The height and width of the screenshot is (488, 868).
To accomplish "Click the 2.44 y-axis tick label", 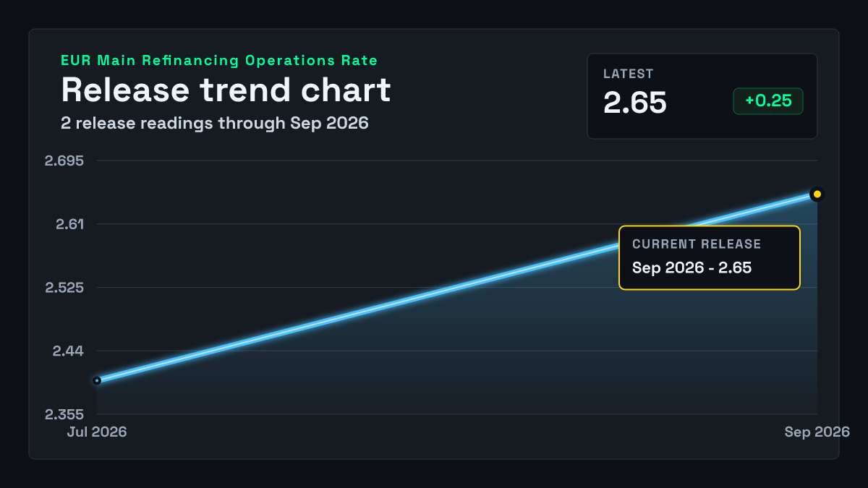I will click(68, 351).
